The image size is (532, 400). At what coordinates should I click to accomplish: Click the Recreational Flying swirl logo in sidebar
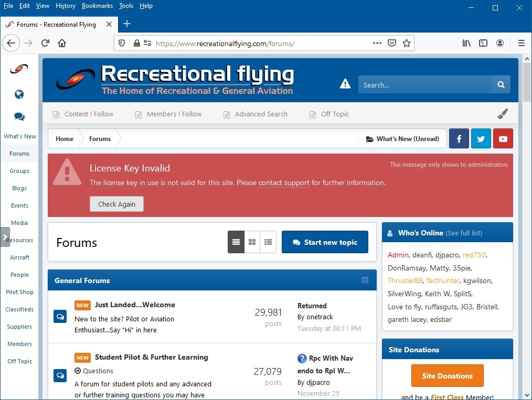[x=19, y=69]
